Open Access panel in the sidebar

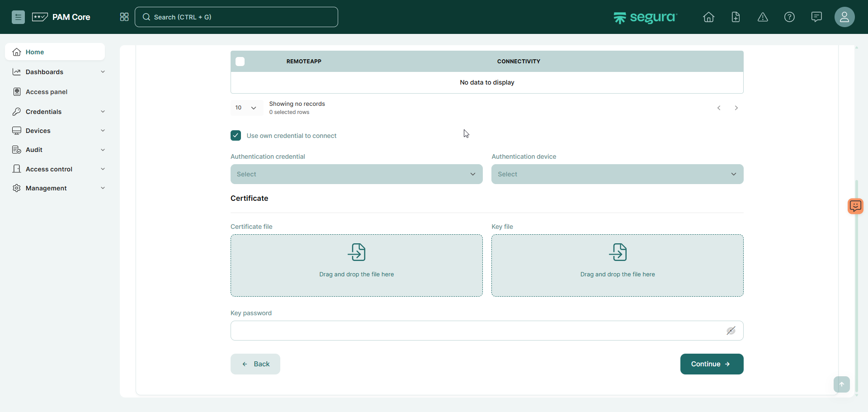47,92
